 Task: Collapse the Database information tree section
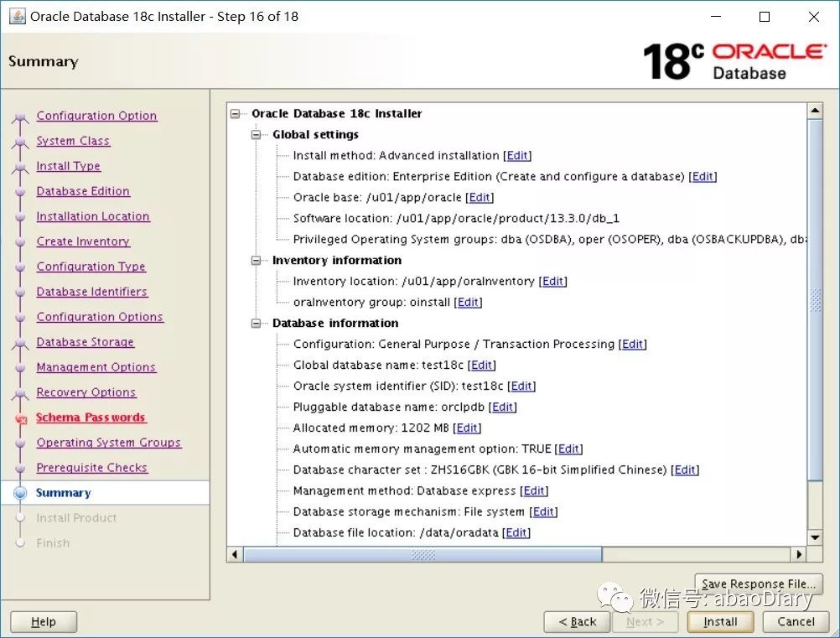coord(256,323)
